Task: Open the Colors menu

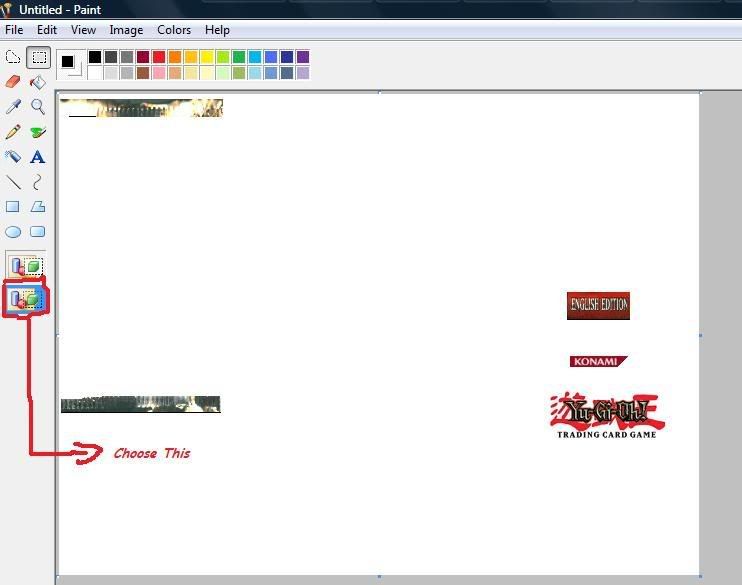Action: point(174,30)
